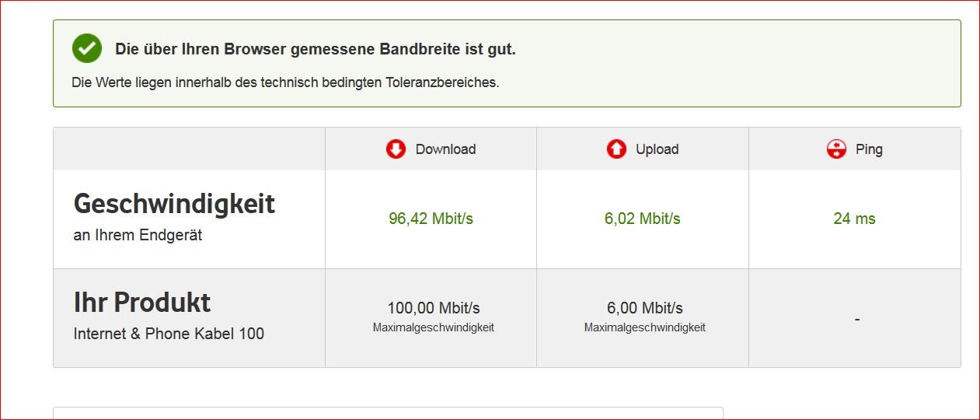Viewport: 980px width, 420px height.
Task: Click the Toleranzbereich explanation sentence
Action: coord(285,82)
